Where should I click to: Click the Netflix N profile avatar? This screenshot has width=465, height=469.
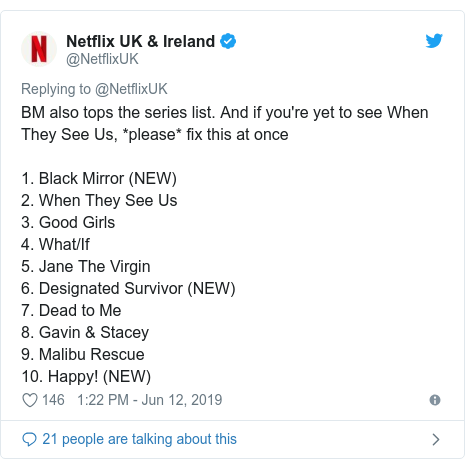[x=39, y=49]
